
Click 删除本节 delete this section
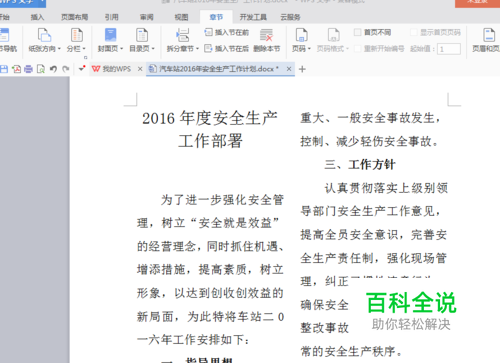pyautogui.click(x=267, y=40)
